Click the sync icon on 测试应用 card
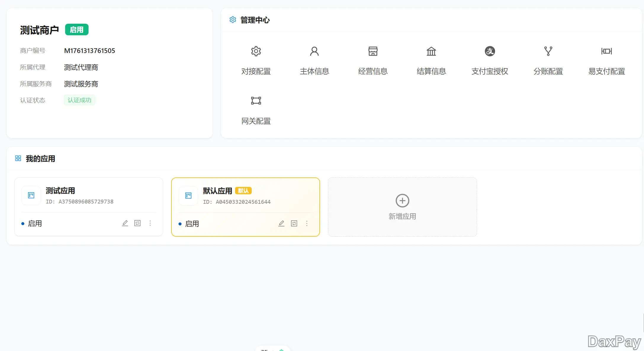 (137, 223)
